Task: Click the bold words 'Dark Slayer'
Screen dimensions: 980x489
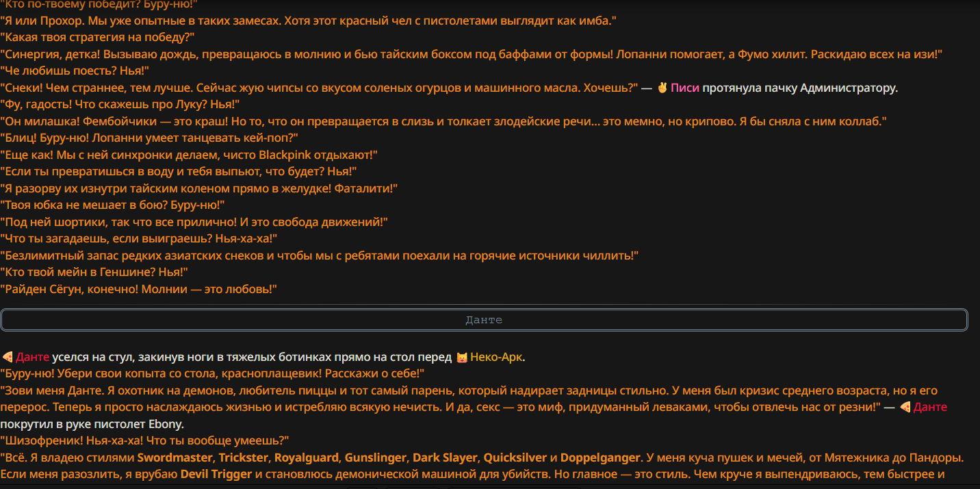Action: tap(444, 457)
